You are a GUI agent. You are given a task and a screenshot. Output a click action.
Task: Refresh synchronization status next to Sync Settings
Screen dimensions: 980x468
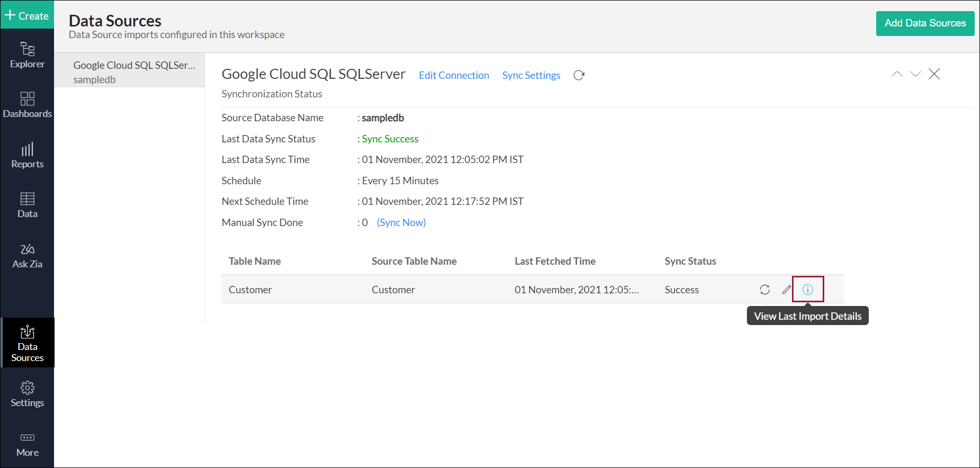point(579,75)
